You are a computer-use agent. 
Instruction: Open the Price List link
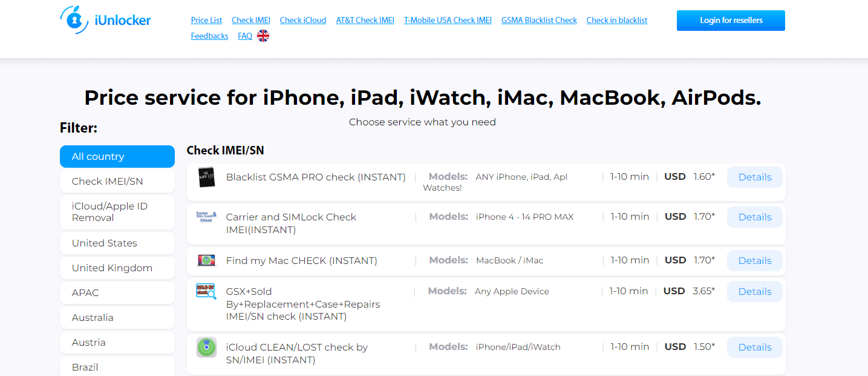click(207, 20)
